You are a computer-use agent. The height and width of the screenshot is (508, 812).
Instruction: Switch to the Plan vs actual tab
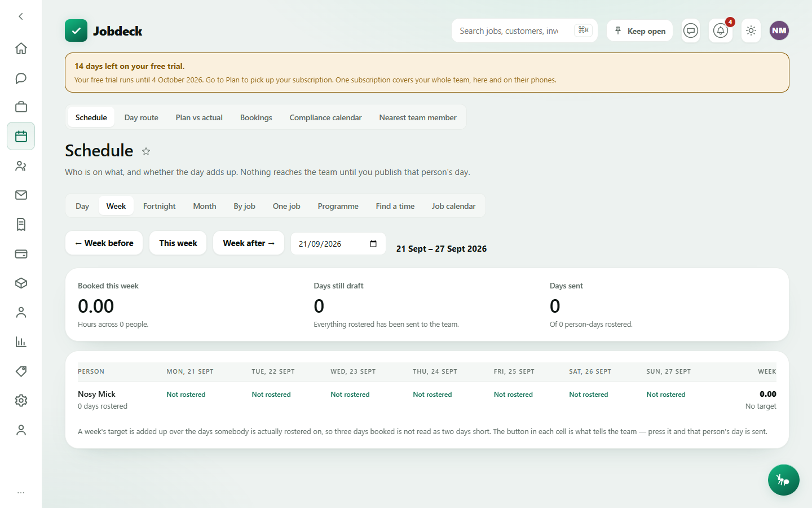tap(199, 117)
